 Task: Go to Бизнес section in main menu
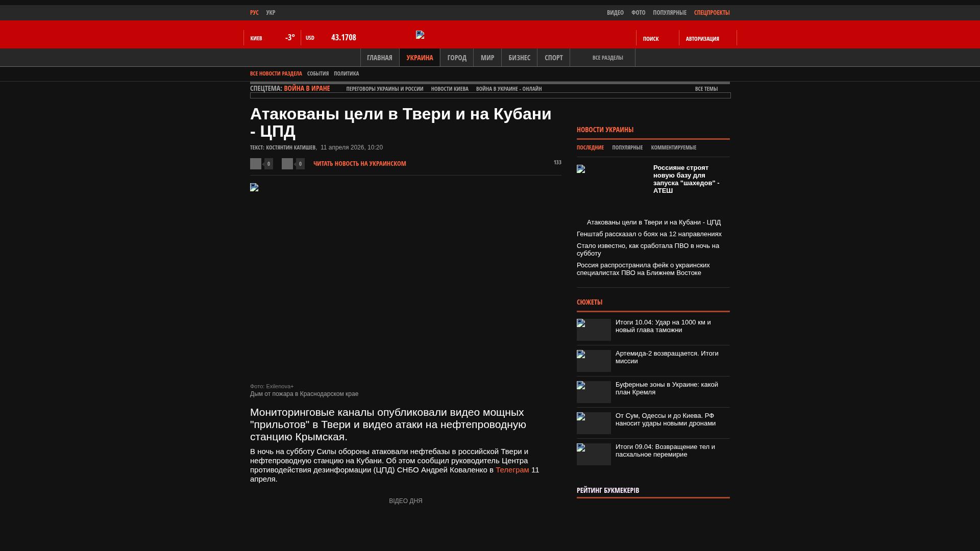tap(519, 58)
